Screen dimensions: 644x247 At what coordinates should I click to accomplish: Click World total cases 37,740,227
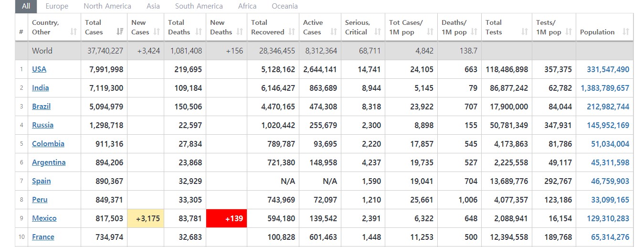106,51
